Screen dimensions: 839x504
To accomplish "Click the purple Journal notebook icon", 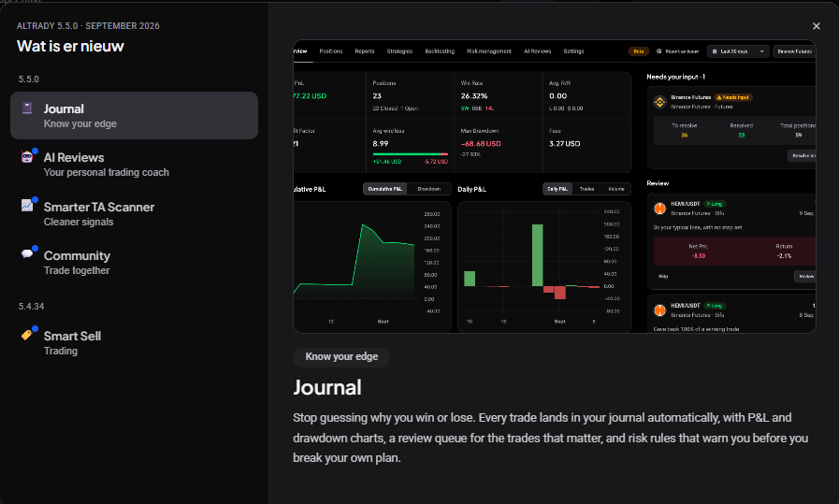I will (x=27, y=108).
